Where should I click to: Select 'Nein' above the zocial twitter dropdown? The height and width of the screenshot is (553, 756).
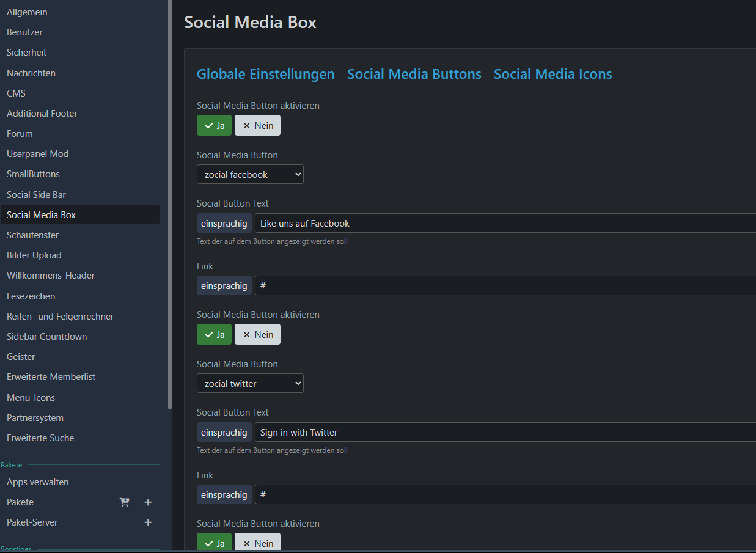tap(257, 334)
